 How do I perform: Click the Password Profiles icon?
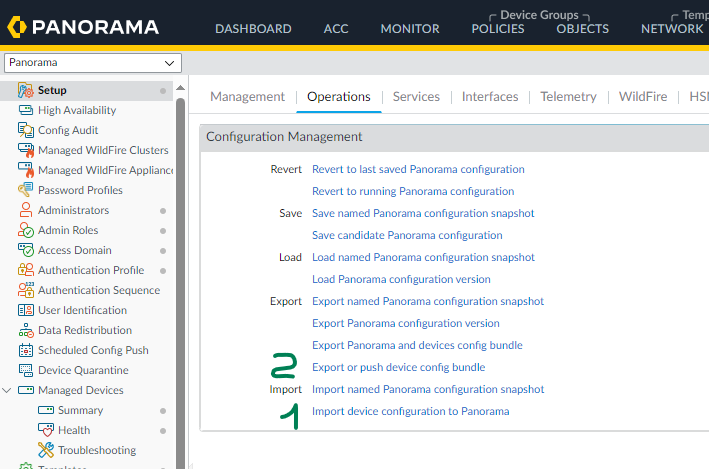(27, 190)
